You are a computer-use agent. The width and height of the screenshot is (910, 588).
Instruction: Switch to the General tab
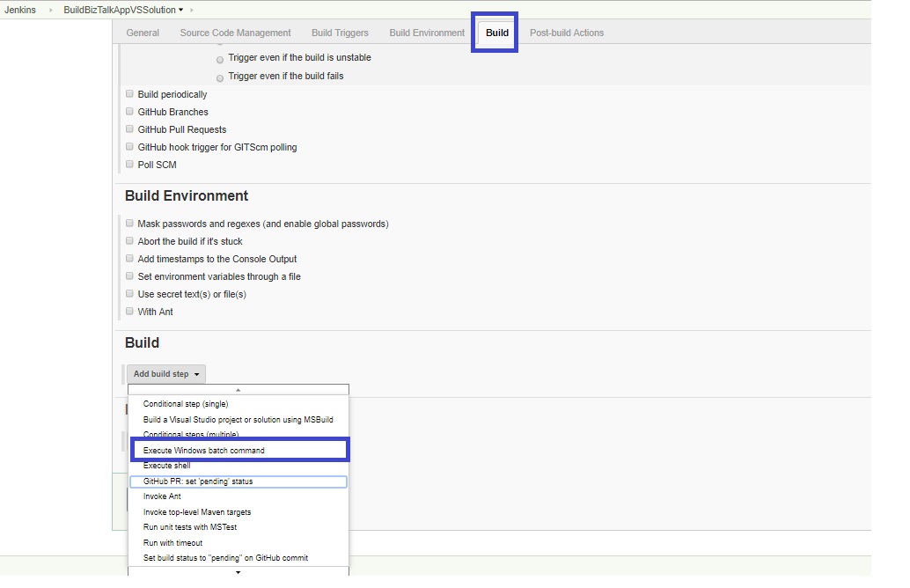[143, 33]
